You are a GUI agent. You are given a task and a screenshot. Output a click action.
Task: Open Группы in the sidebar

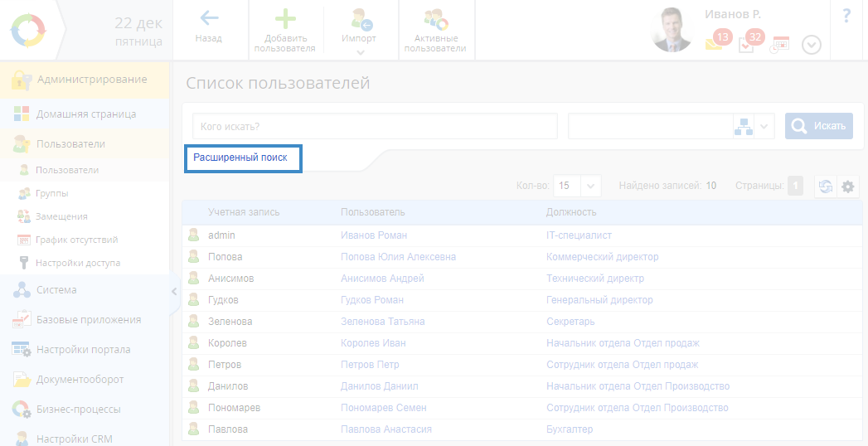(x=51, y=193)
